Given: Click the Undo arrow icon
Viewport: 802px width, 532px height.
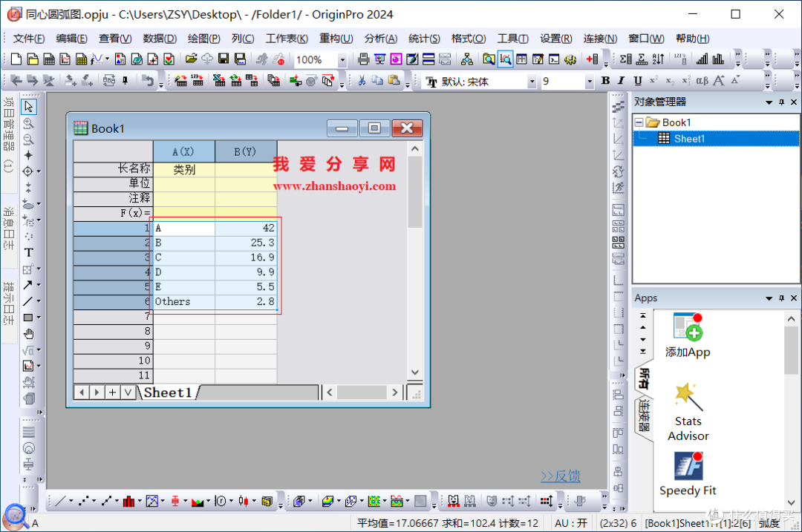Looking at the screenshot, I should [x=149, y=81].
